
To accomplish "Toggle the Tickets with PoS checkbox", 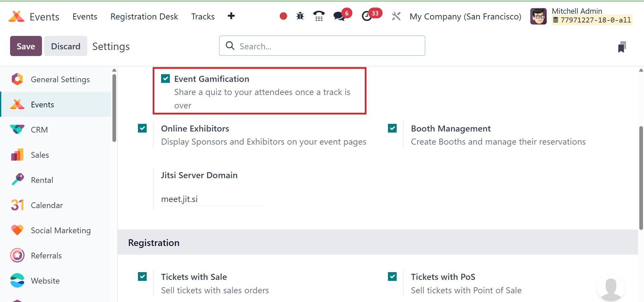I will 392,276.
